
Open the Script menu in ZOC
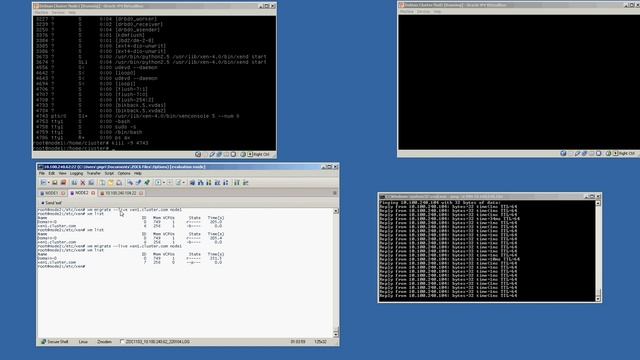[109, 173]
